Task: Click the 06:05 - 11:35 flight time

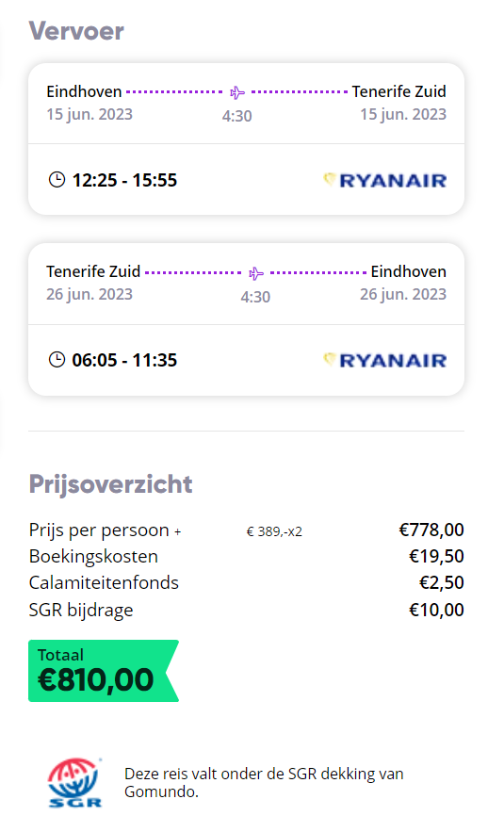Action: click(x=124, y=360)
